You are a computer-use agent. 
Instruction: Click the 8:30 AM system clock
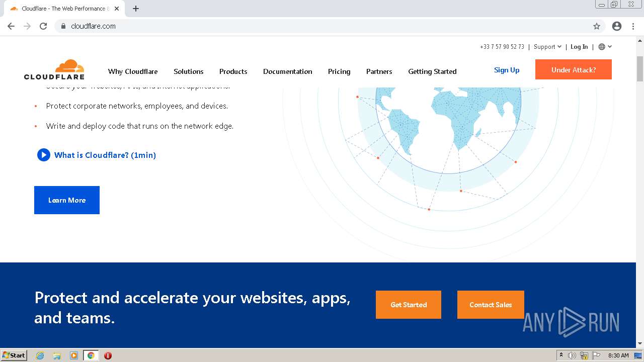618,355
